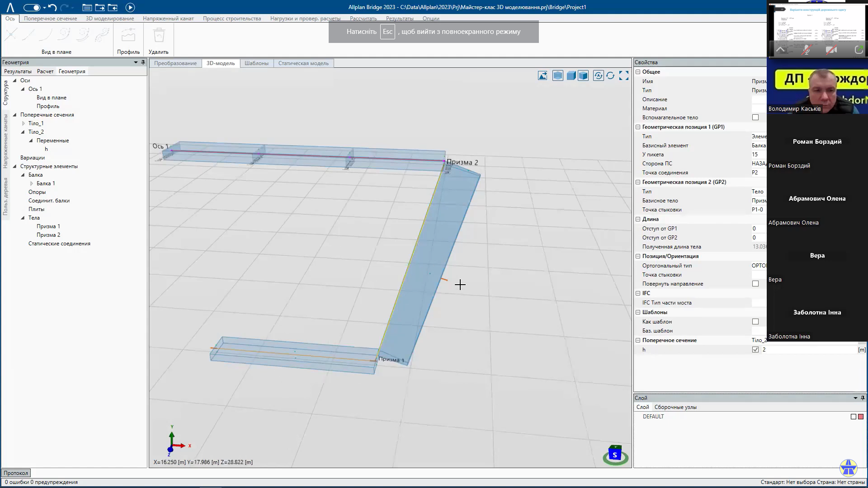
Task: Uncheck the h variable checkbox
Action: point(755,350)
